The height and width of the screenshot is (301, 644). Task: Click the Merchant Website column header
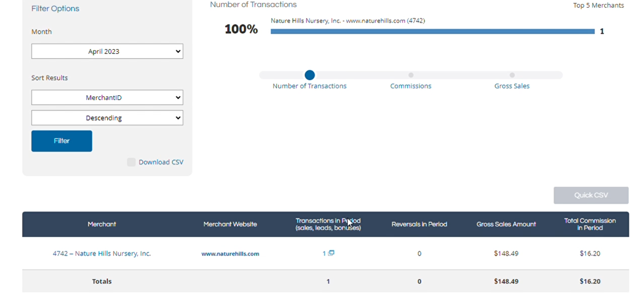coord(230,224)
